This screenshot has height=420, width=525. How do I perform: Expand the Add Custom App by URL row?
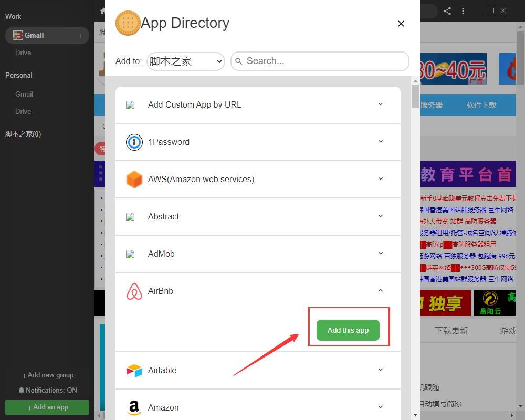381,104
